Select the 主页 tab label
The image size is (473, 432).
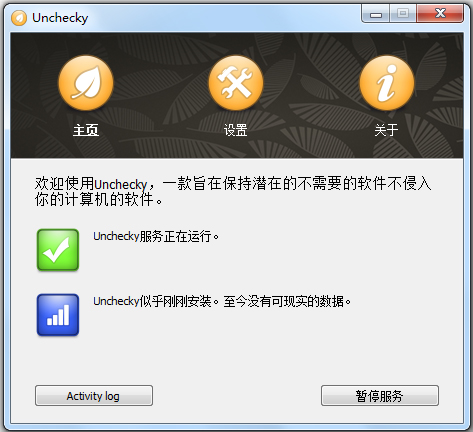coord(86,130)
